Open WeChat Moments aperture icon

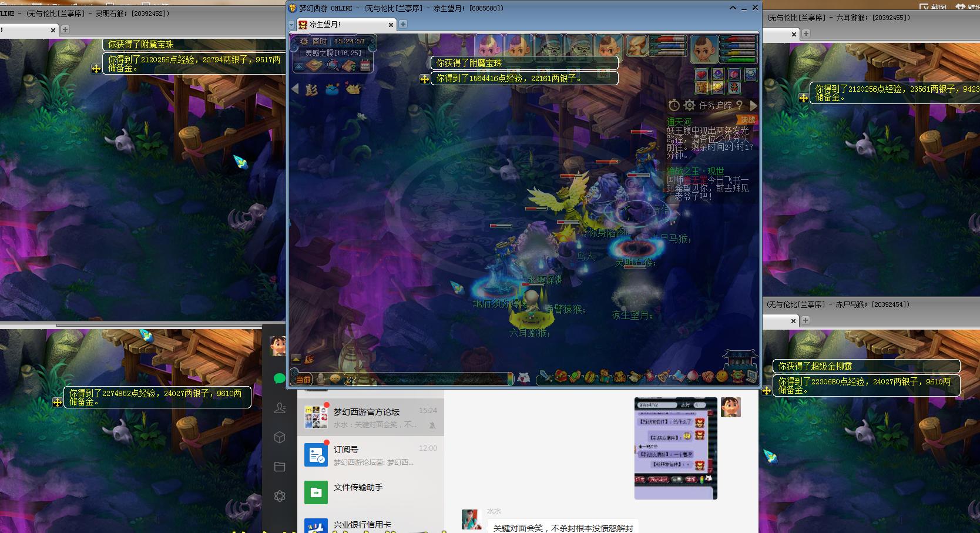[280, 496]
